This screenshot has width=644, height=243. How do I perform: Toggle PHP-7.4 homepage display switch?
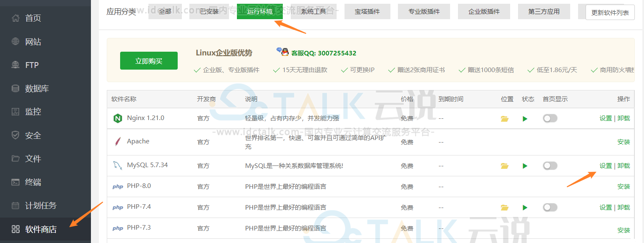[x=550, y=208]
